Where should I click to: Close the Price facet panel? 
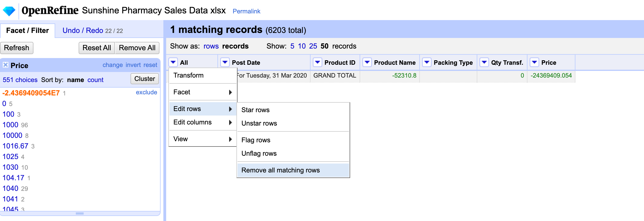click(x=5, y=65)
